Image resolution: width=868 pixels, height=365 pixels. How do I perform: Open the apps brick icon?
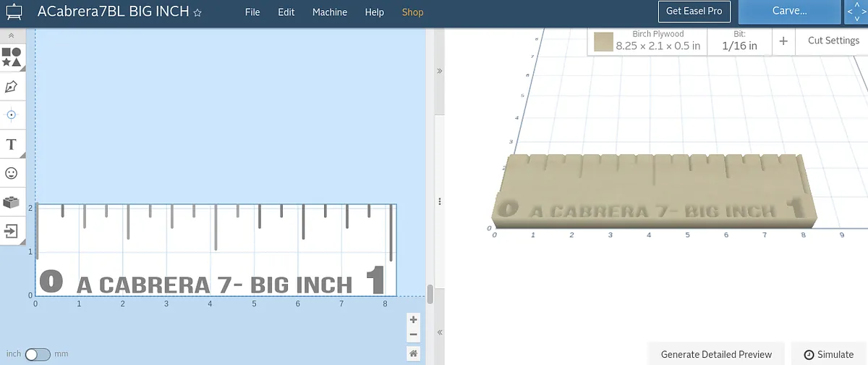[x=12, y=203]
